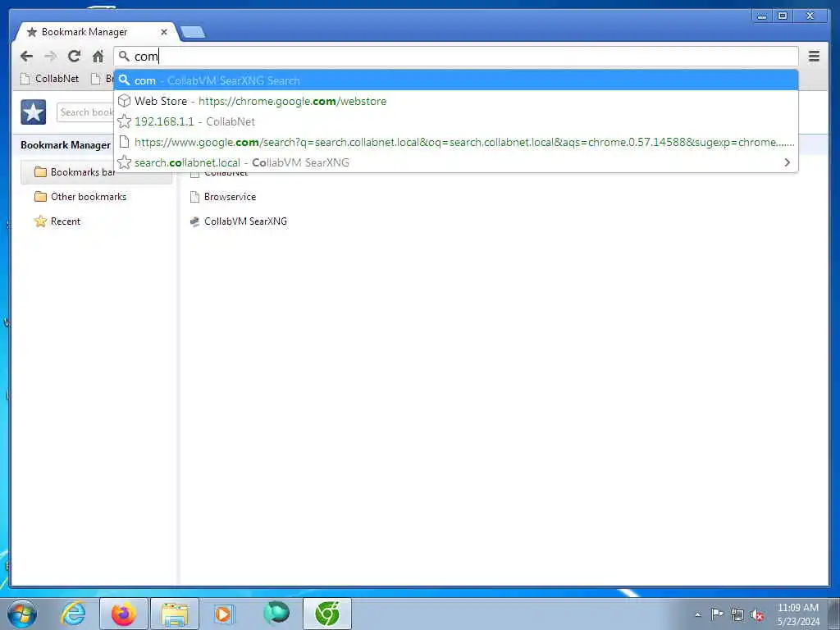This screenshot has width=840, height=630.
Task: Click the muted volume tray icon
Action: pos(757,615)
